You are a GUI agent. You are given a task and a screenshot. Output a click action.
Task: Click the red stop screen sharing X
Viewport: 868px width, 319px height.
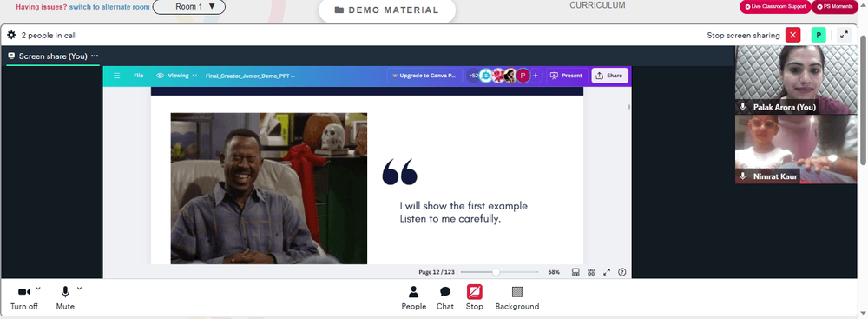click(792, 35)
